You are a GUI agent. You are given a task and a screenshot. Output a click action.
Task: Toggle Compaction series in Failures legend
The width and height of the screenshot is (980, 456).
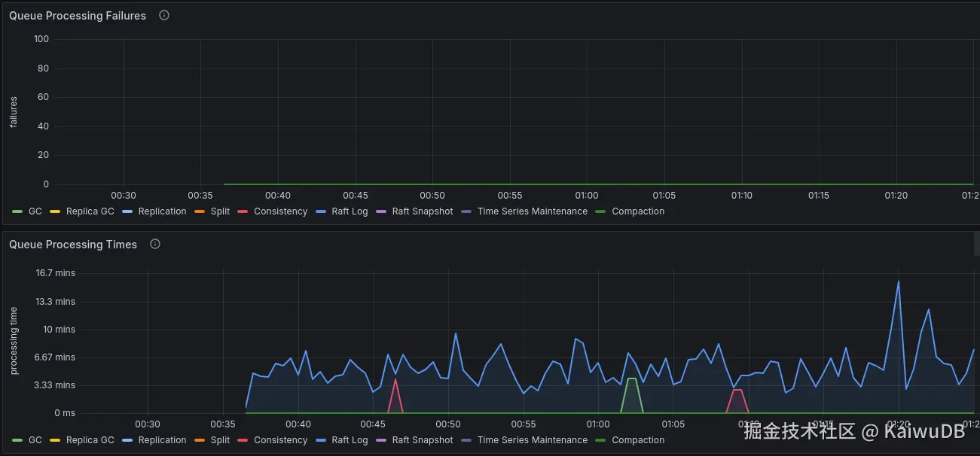[630, 211]
